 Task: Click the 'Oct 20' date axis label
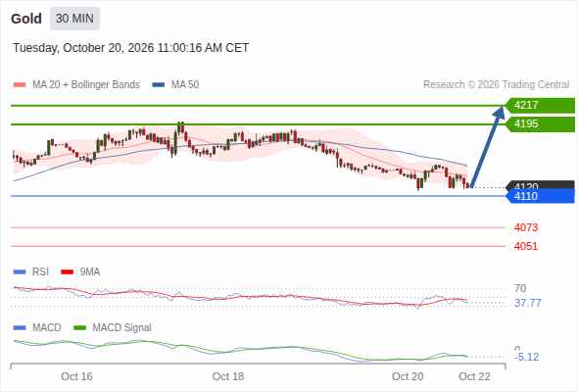(408, 376)
